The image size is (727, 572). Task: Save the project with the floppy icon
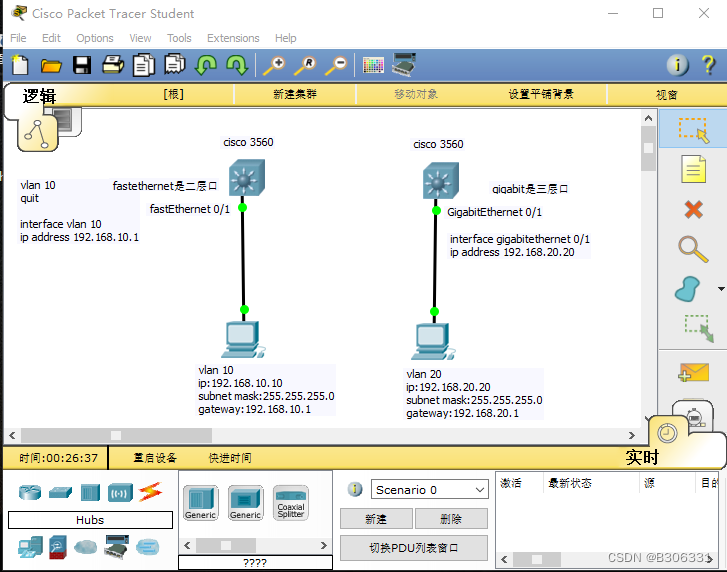click(x=82, y=65)
